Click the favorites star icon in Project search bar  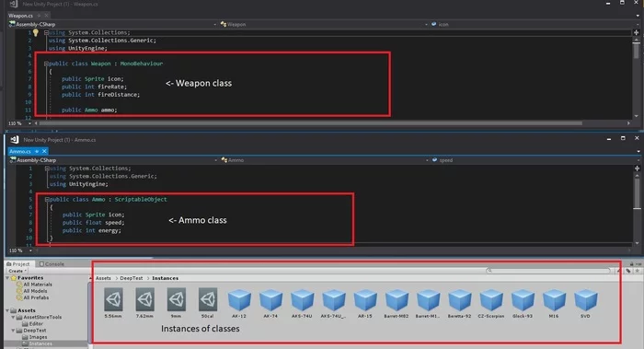[637, 271]
